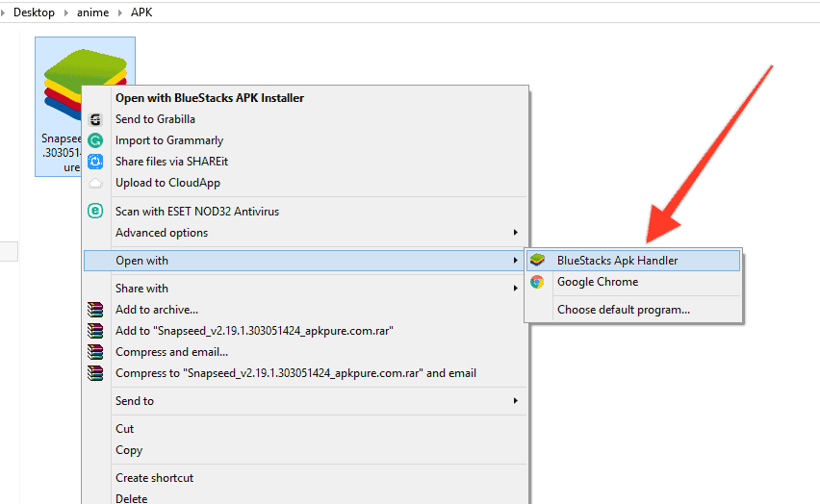
Task: Click the CloudApp cloud icon
Action: point(95,183)
